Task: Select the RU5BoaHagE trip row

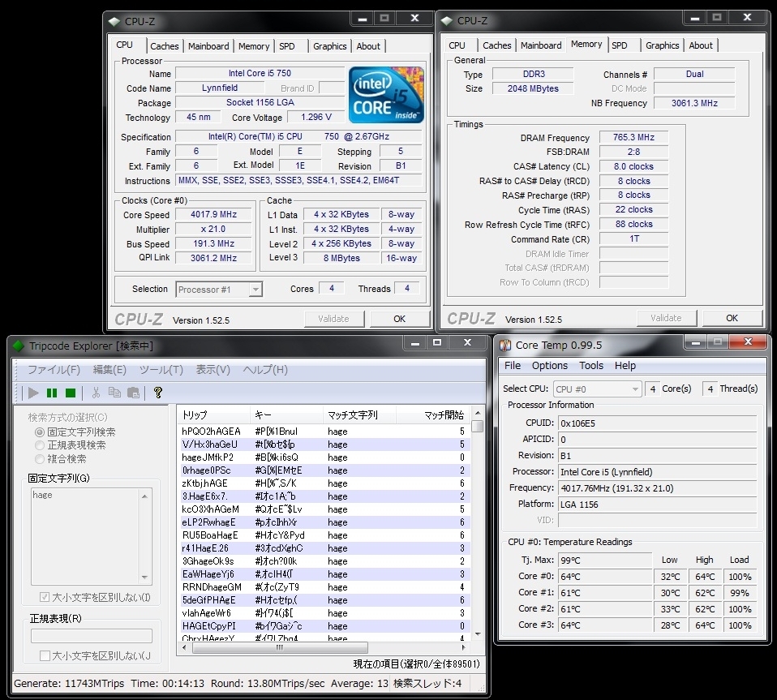Action: [324, 535]
